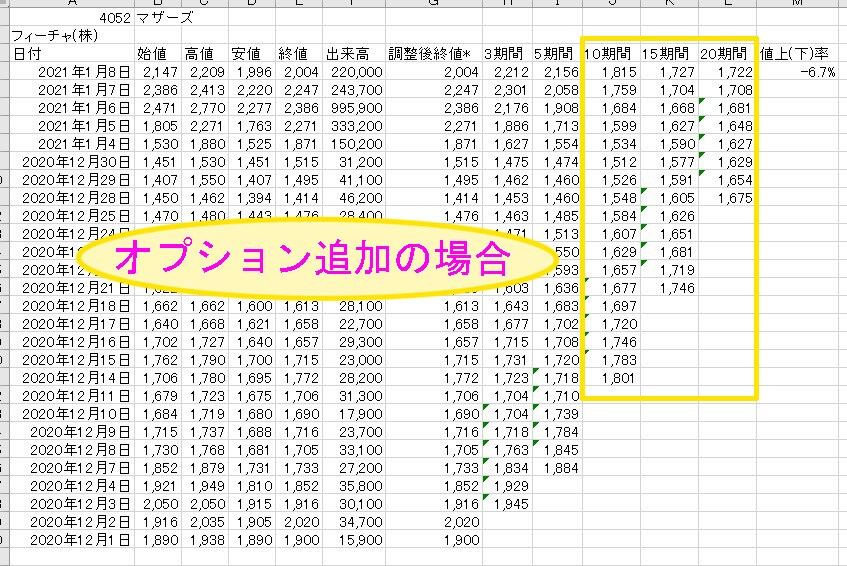Select the volume cell 220,000
847x566 pixels.
pos(353,72)
